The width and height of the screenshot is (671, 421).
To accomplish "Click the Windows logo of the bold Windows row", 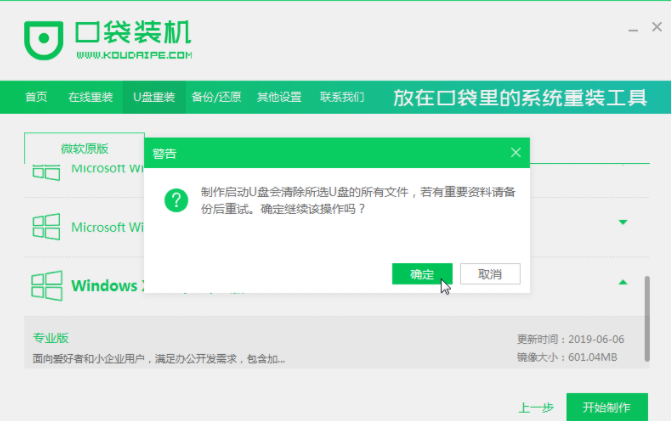I will [47, 286].
